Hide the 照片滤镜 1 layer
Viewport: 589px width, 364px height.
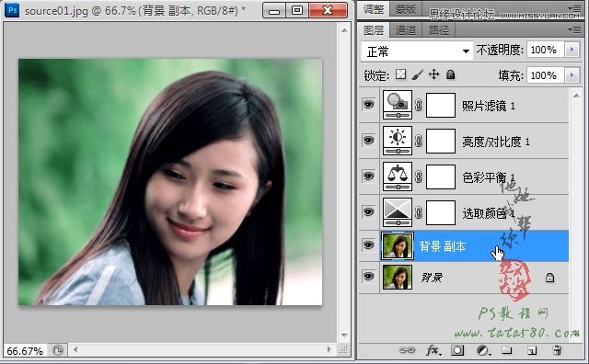pos(368,104)
